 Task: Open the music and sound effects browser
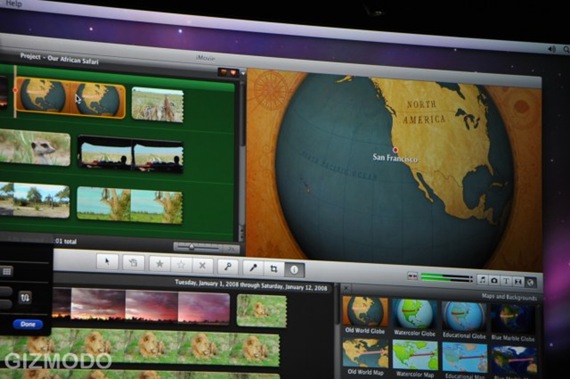[482, 279]
